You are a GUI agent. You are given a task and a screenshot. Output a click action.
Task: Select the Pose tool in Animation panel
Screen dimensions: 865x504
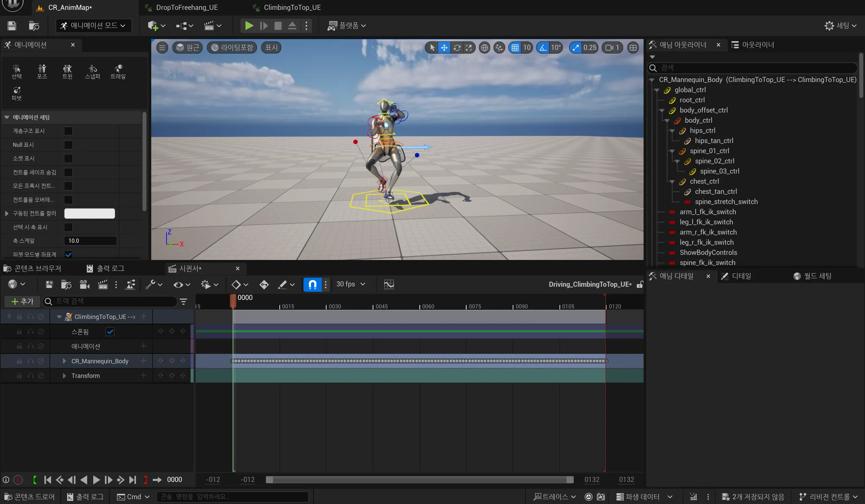pyautogui.click(x=42, y=71)
